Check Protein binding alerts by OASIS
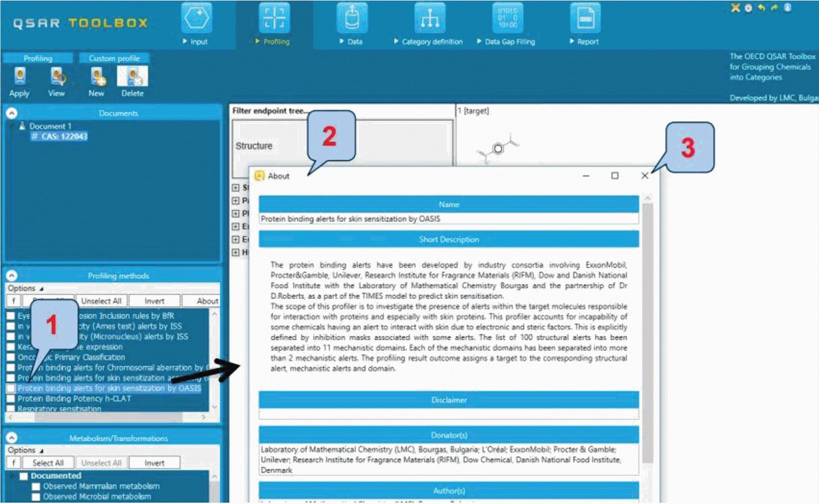The height and width of the screenshot is (504, 819). click(11, 388)
